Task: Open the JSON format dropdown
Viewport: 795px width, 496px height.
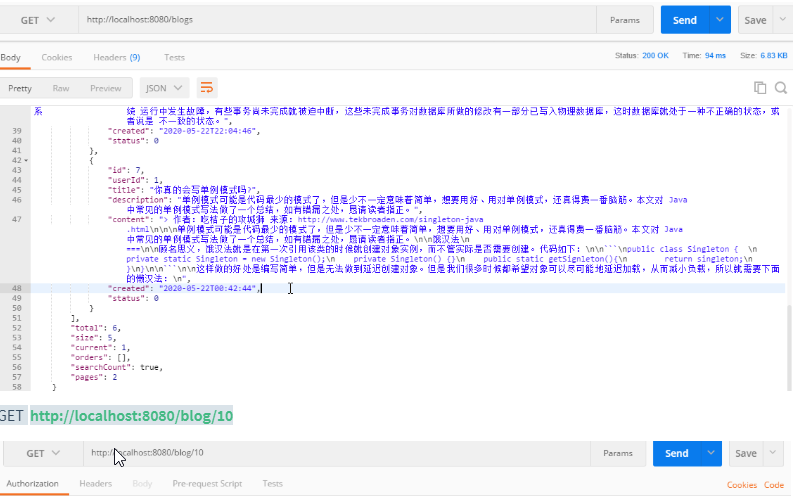Action: pos(164,88)
